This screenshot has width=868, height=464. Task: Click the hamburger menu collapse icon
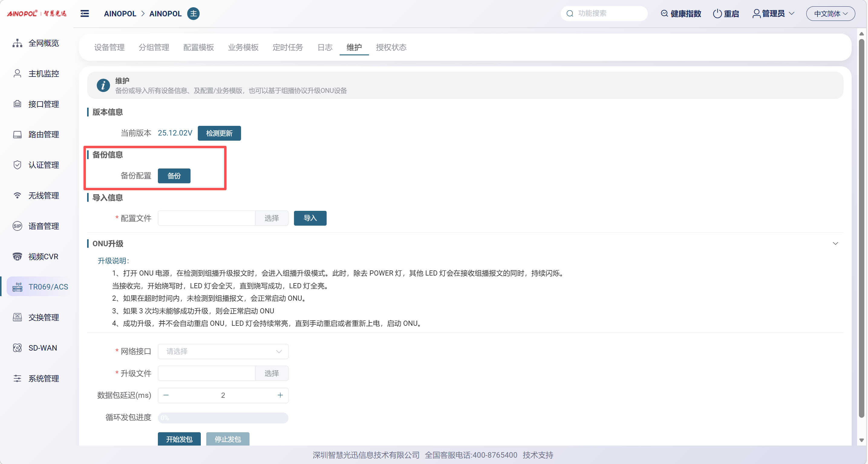tap(85, 14)
